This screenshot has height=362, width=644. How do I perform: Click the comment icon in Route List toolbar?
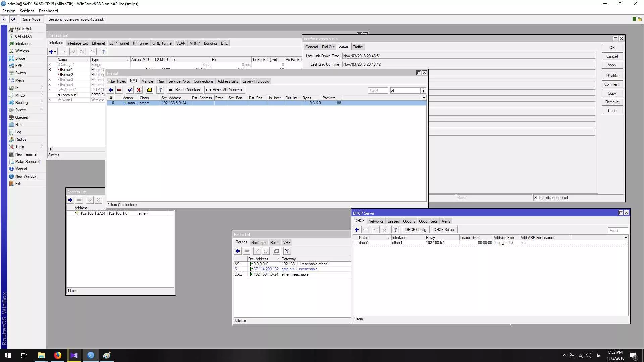tap(277, 251)
